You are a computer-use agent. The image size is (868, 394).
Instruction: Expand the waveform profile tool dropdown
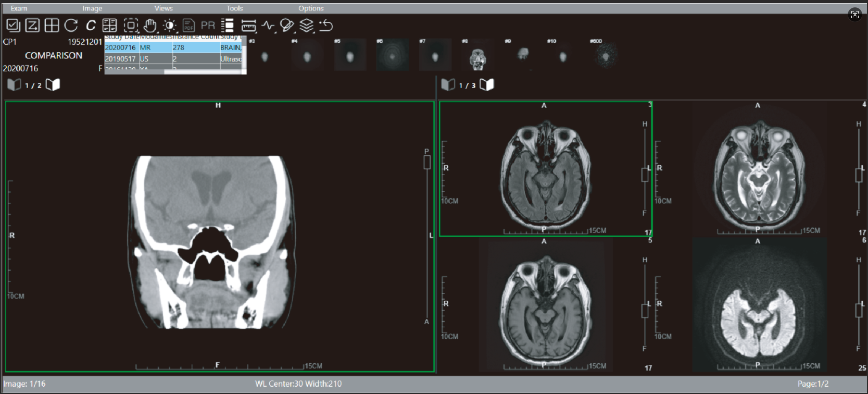[x=268, y=25]
